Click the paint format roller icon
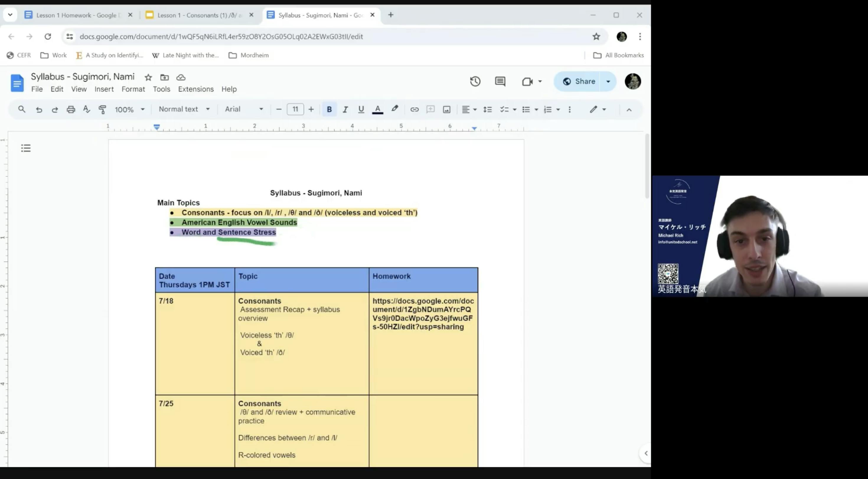The width and height of the screenshot is (868, 479). point(102,109)
